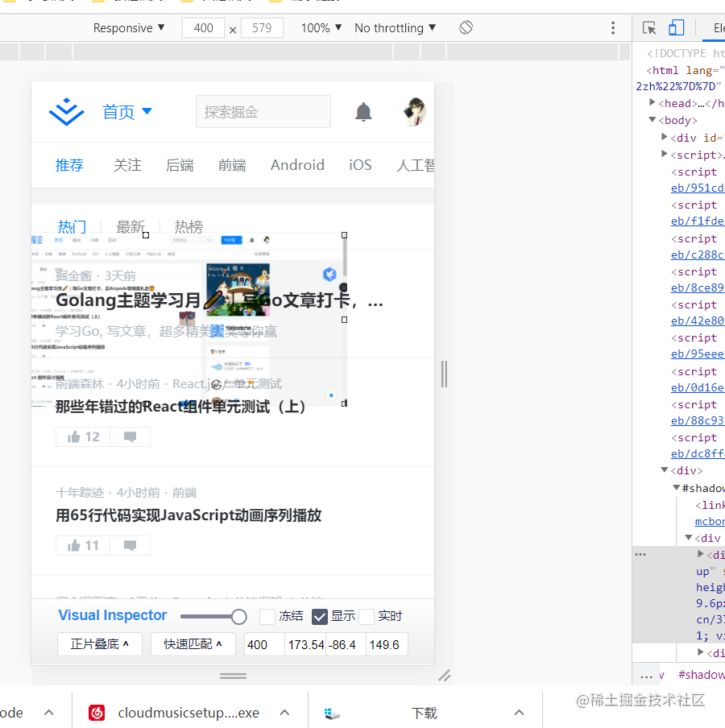725x728 pixels.
Task: Select the 推荐 category tab
Action: click(x=69, y=165)
